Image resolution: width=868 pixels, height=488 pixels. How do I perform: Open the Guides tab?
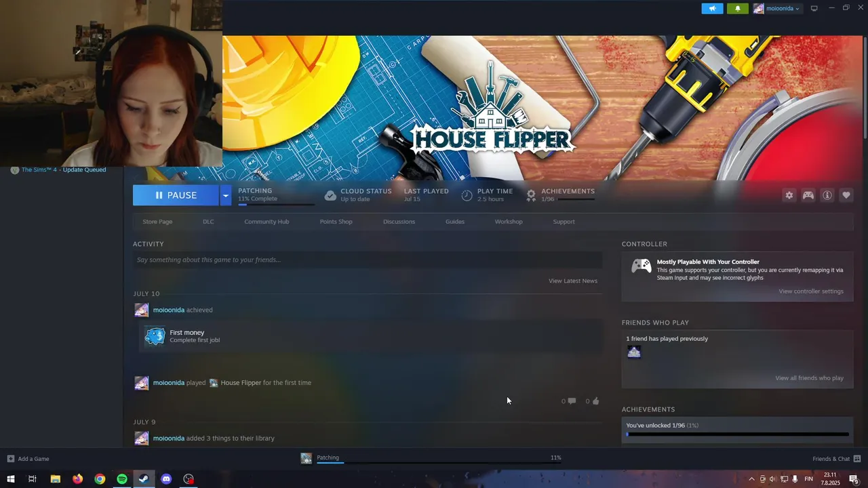click(x=455, y=222)
